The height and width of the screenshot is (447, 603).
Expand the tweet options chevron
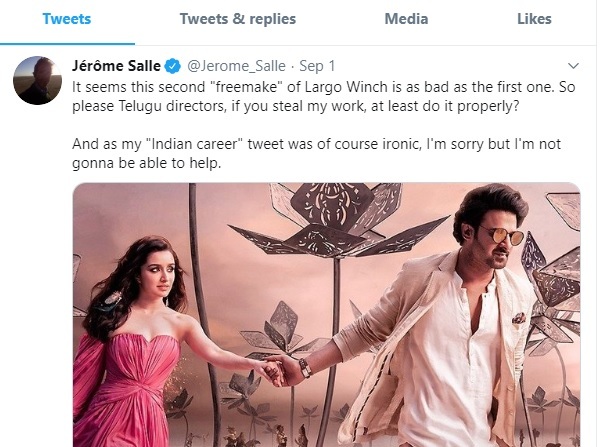(x=573, y=66)
